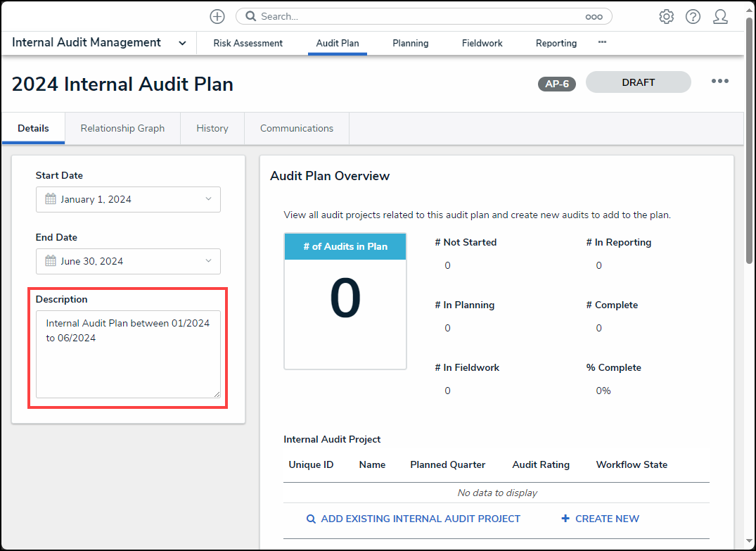Open the History tab

tap(212, 128)
